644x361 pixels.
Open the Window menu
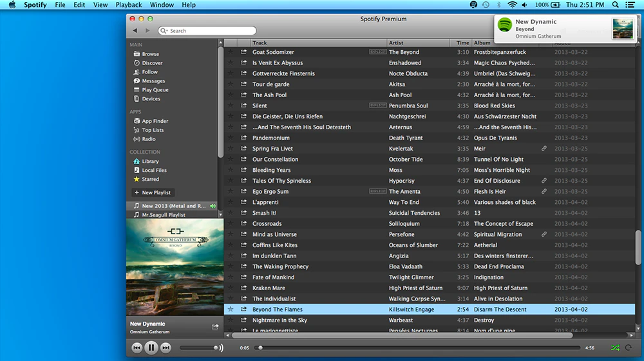pos(162,5)
